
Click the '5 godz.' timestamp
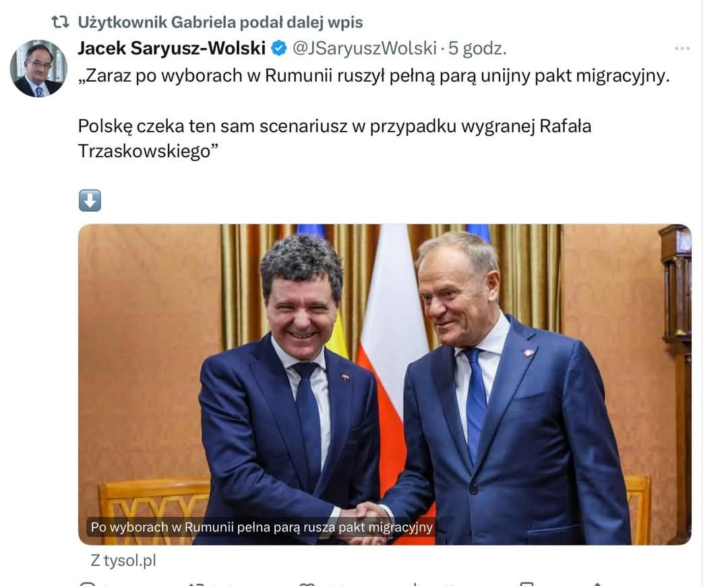click(x=477, y=49)
